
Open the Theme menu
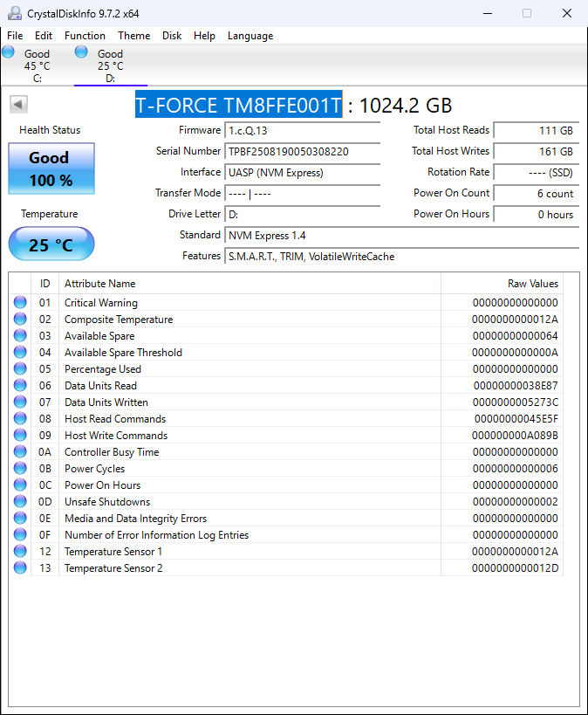click(x=134, y=36)
